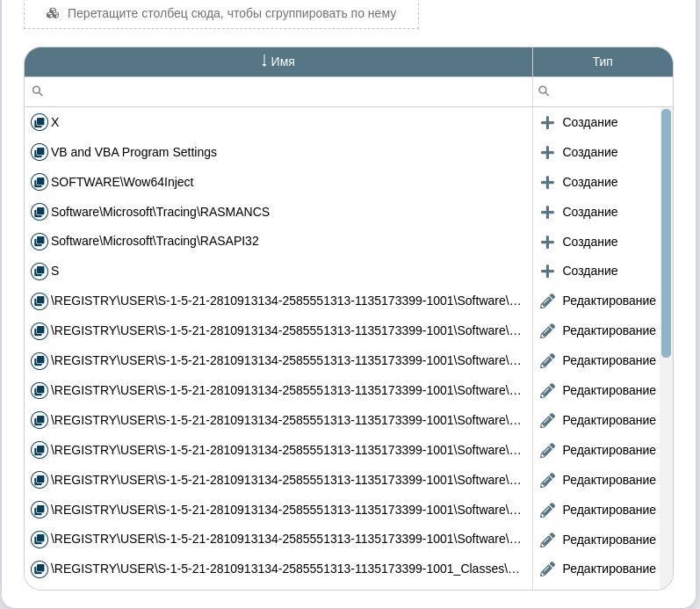Sort by the Имя column header
700x609 pixels.
(282, 62)
